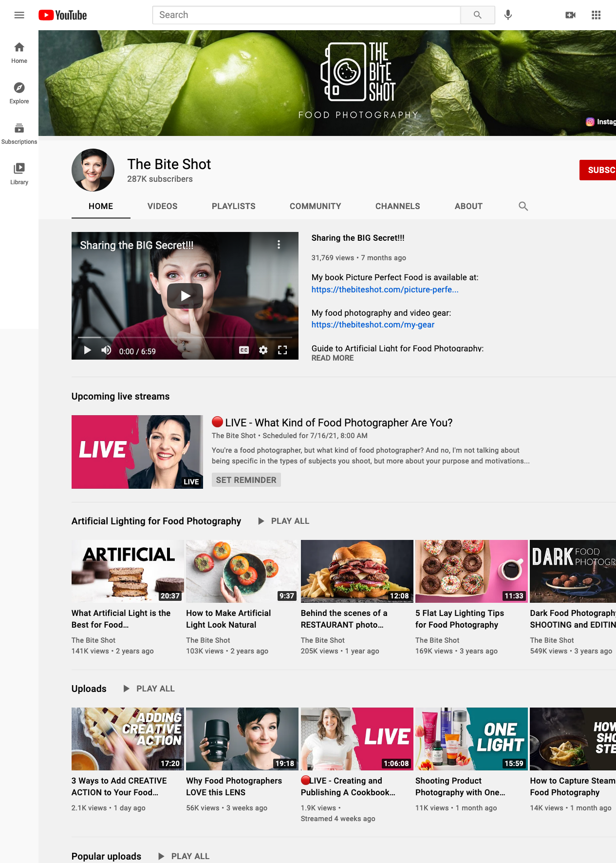Open Subscriptions in the sidebar
The image size is (616, 863).
[x=19, y=134]
